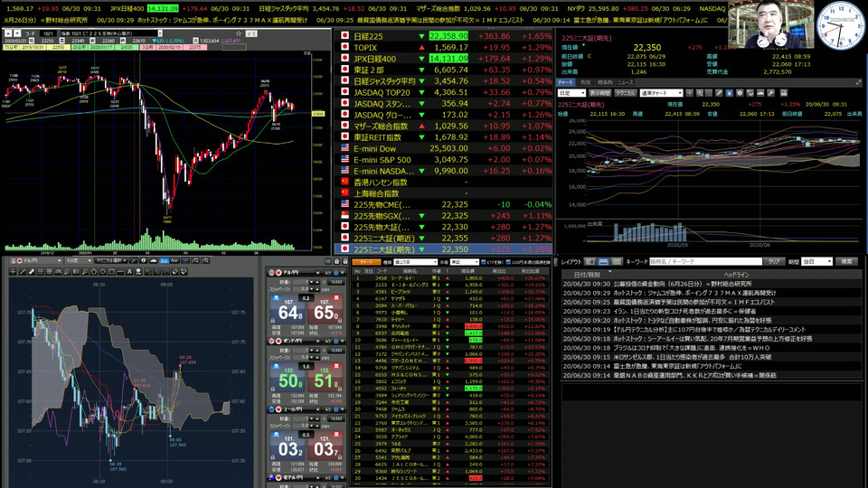Select the E-mini S&P 500 row
The height and width of the screenshot is (488, 868).
point(444,159)
